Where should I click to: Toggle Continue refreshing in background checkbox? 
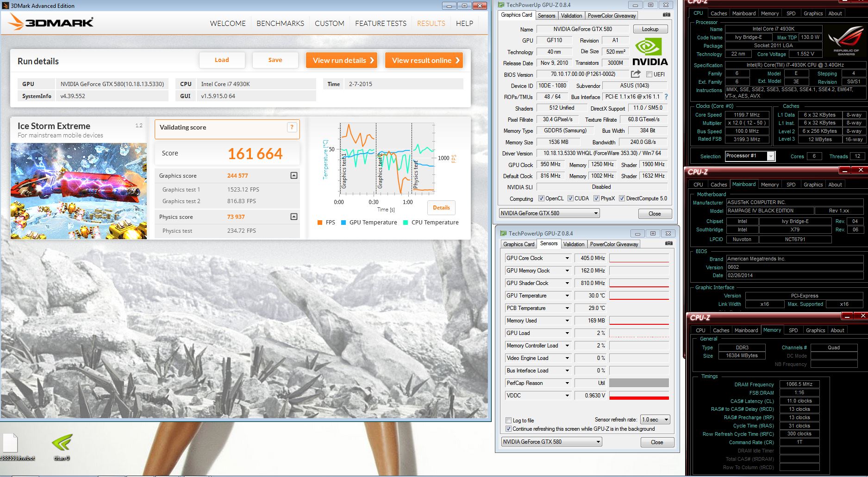[509, 429]
